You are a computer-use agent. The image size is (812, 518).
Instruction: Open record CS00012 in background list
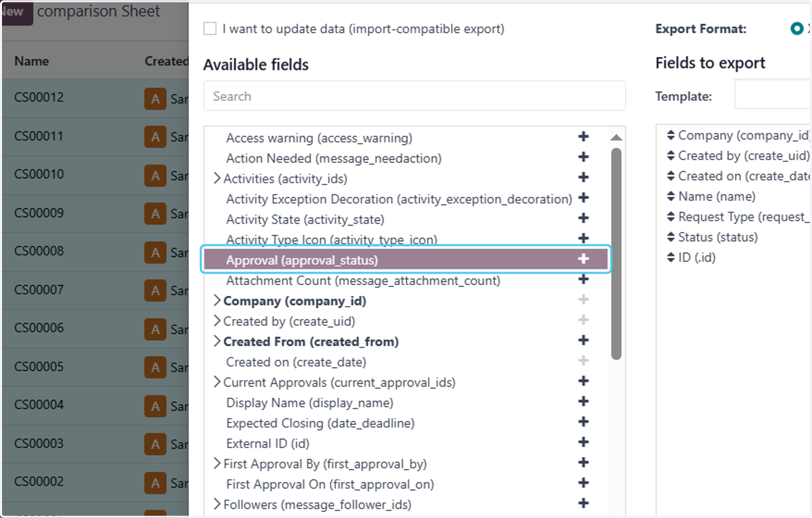pyautogui.click(x=39, y=97)
